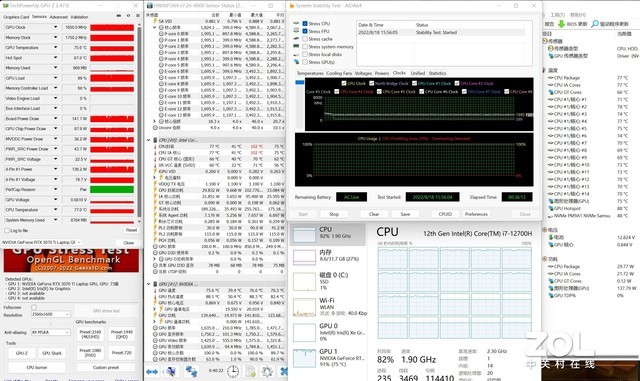Open GPU Clock sensor dropdown arrow
Image resolution: width=640 pixels, height=381 pixels.
point(56,27)
